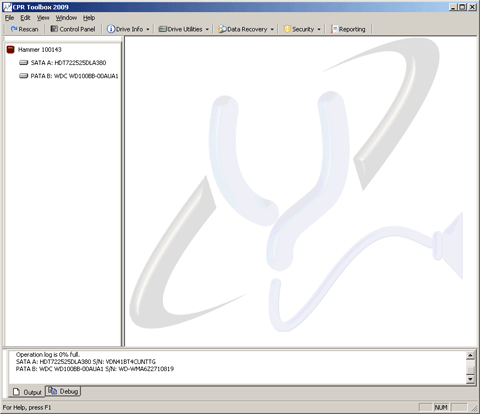Click the Debug tab icon
480x414 pixels.
click(x=52, y=391)
